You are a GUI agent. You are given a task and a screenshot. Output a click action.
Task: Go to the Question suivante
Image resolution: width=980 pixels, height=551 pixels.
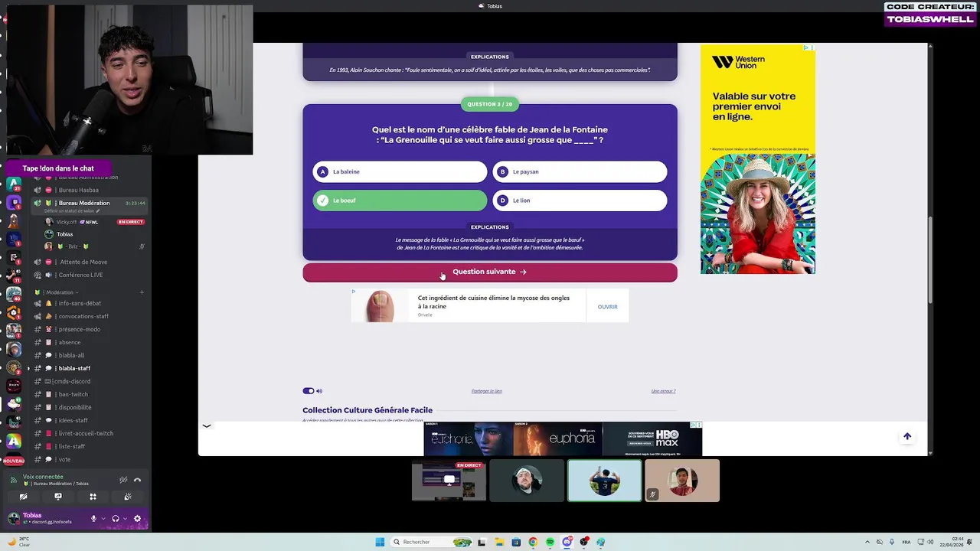(490, 272)
